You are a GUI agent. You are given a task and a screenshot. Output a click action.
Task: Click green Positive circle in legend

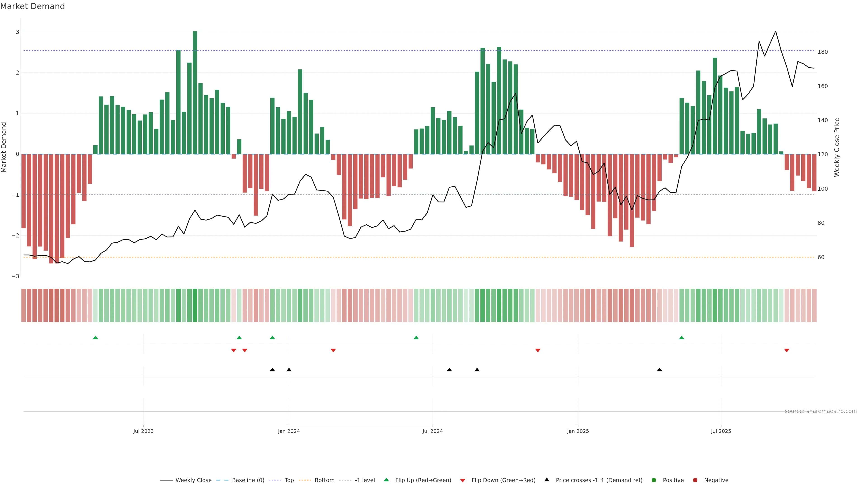click(654, 480)
